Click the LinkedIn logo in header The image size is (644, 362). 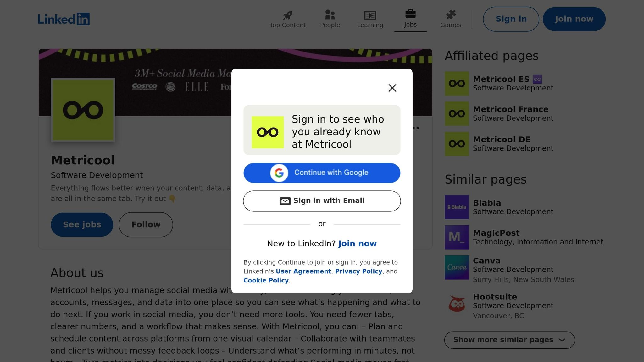point(64,19)
